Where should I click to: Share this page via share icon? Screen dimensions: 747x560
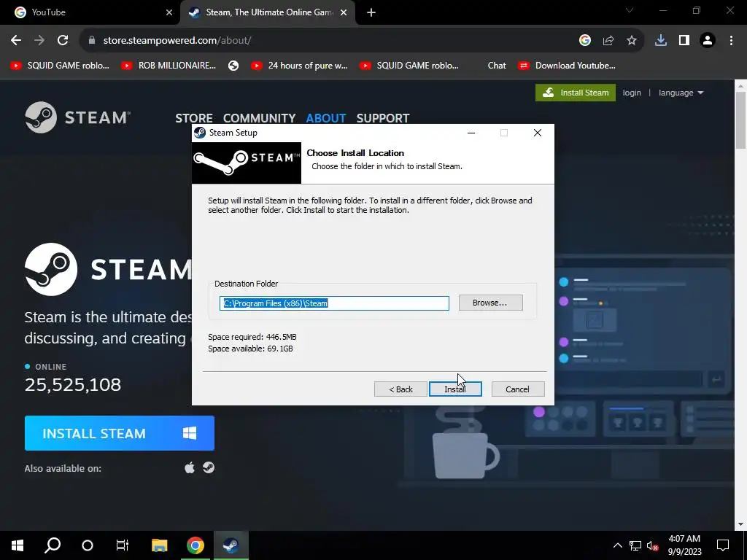(608, 41)
